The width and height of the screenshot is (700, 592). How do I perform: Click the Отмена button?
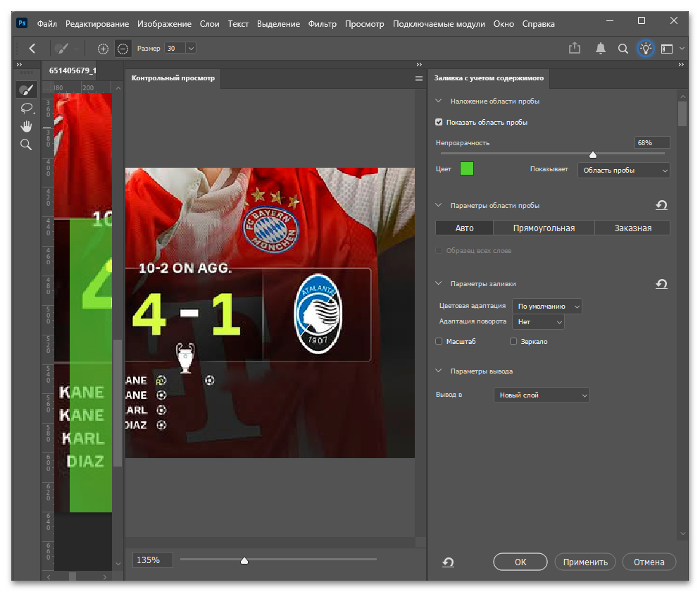[x=649, y=562]
